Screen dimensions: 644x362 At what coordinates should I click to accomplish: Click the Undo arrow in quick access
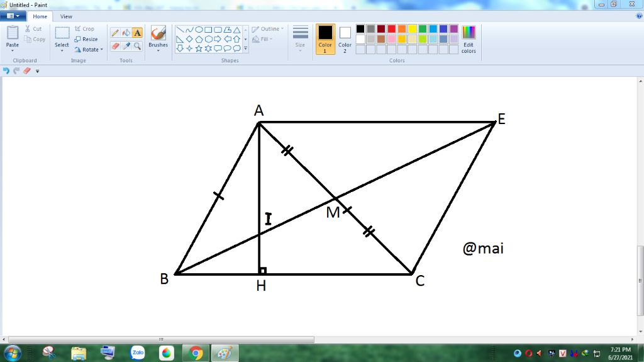click(6, 71)
